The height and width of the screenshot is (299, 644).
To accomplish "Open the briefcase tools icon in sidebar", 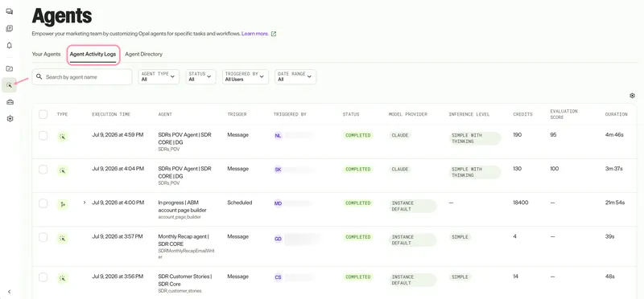I will point(10,102).
